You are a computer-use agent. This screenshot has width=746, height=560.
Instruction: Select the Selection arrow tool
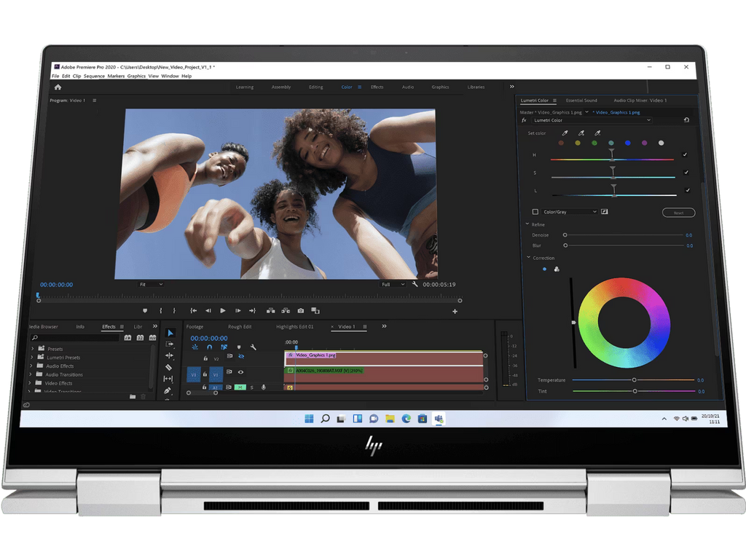pyautogui.click(x=170, y=333)
